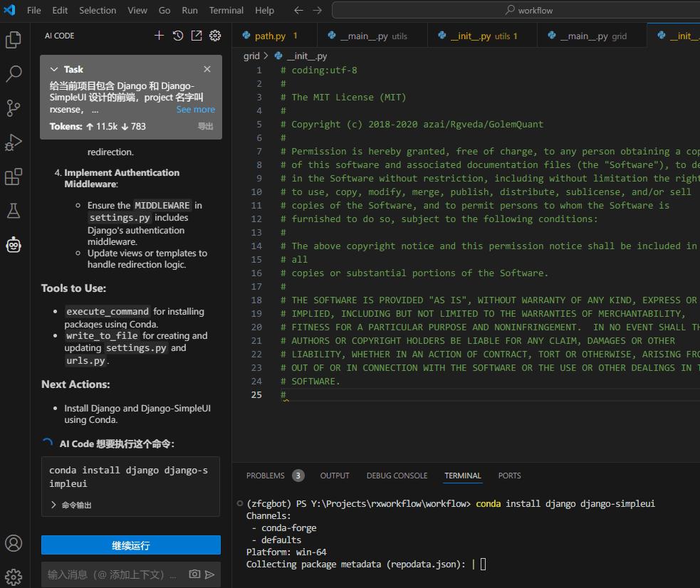The width and height of the screenshot is (700, 588).
Task: Open the AI Code robot panel icon
Action: click(x=14, y=245)
